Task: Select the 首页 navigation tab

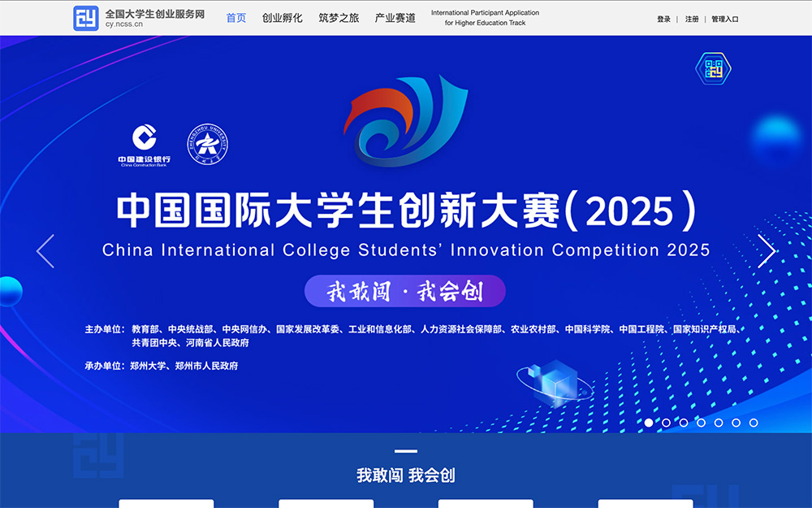Action: coord(236,18)
